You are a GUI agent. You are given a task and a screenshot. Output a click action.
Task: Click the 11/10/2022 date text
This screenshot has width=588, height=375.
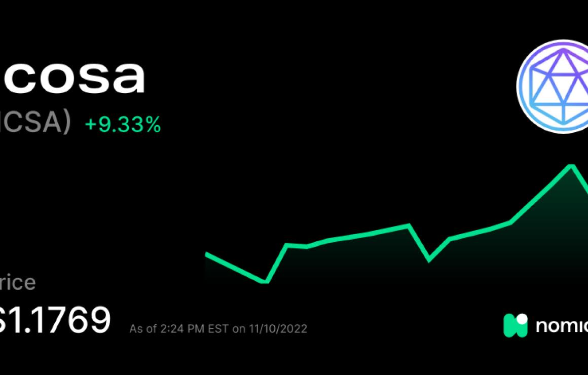(278, 329)
